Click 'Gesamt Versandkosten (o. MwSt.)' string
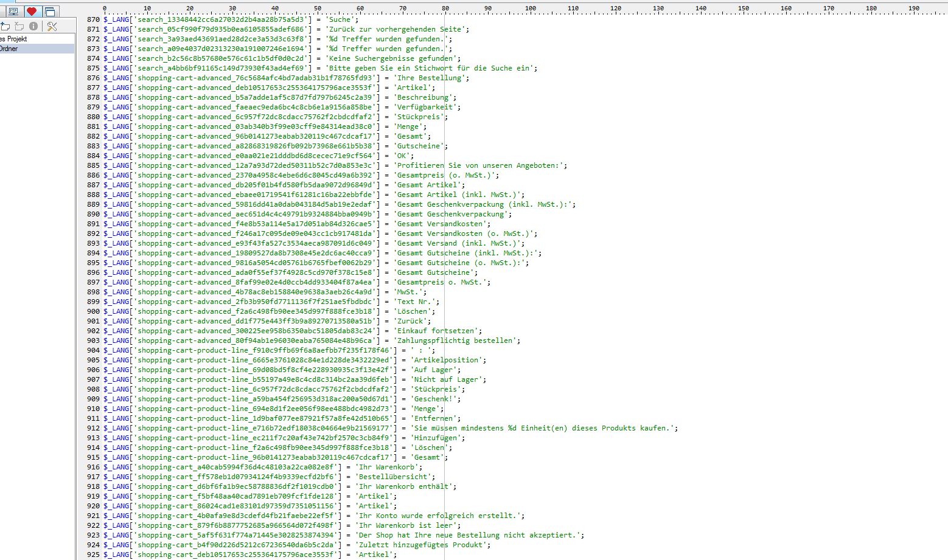Viewport: 948px width, 560px height. point(464,233)
